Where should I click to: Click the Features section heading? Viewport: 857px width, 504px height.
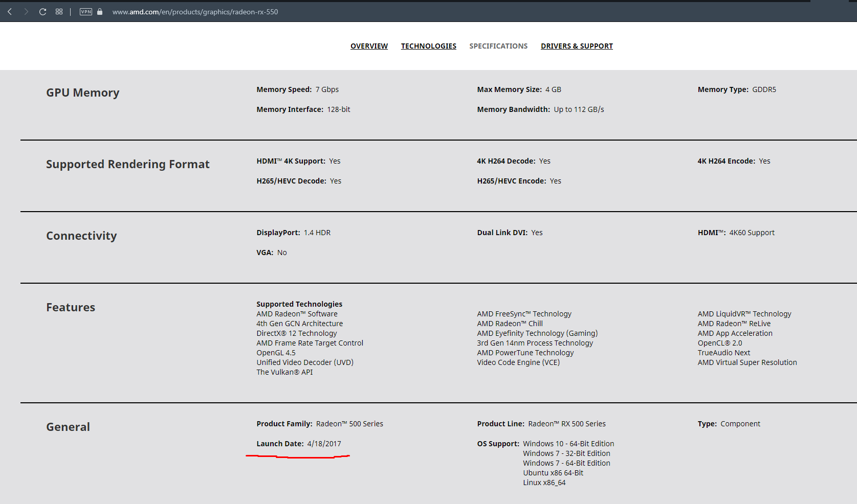(71, 307)
